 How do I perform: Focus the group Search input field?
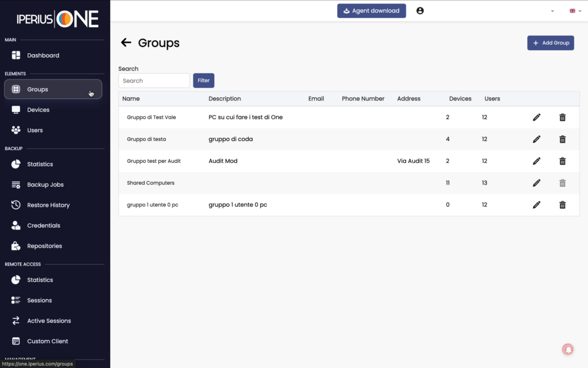point(154,80)
